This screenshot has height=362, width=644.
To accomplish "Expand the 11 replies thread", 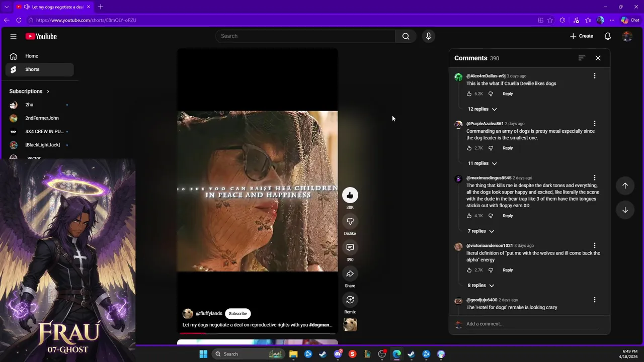I will (482, 163).
